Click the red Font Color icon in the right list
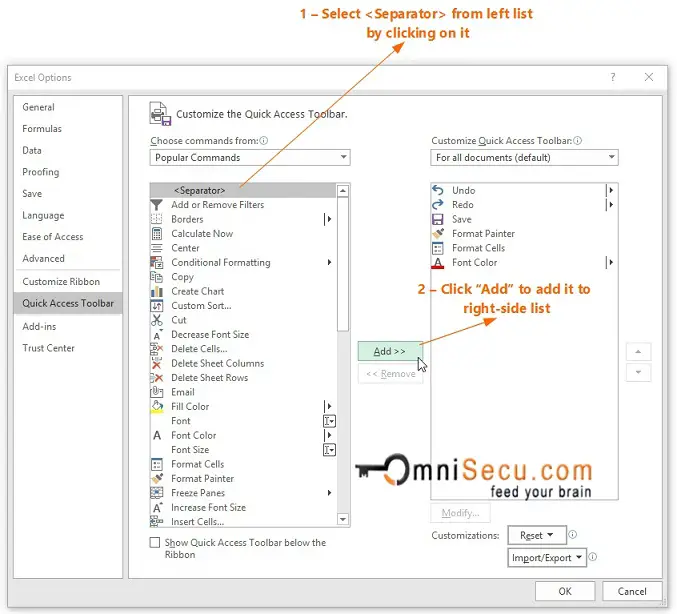677x614 pixels. pos(438,263)
